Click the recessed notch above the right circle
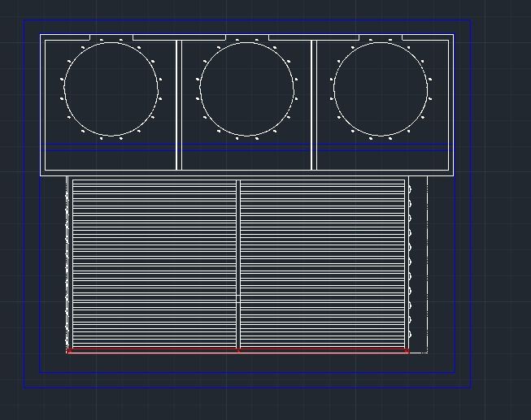 pyautogui.click(x=381, y=37)
